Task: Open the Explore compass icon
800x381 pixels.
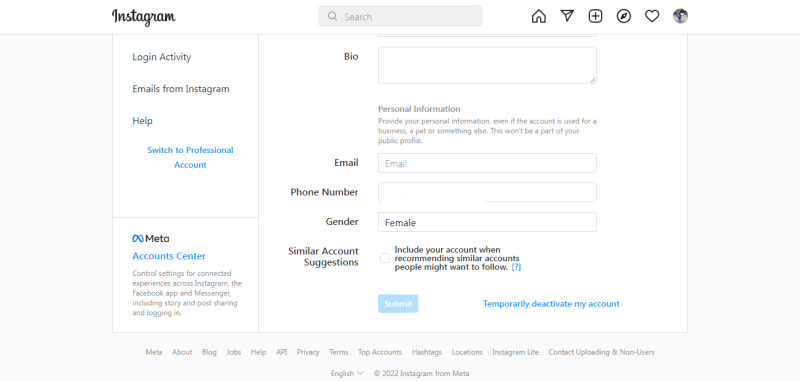Action: pos(623,16)
